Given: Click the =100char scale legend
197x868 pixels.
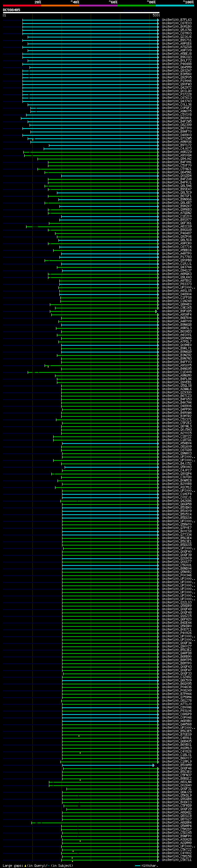Looking at the screenshot, I should pos(146,865).
